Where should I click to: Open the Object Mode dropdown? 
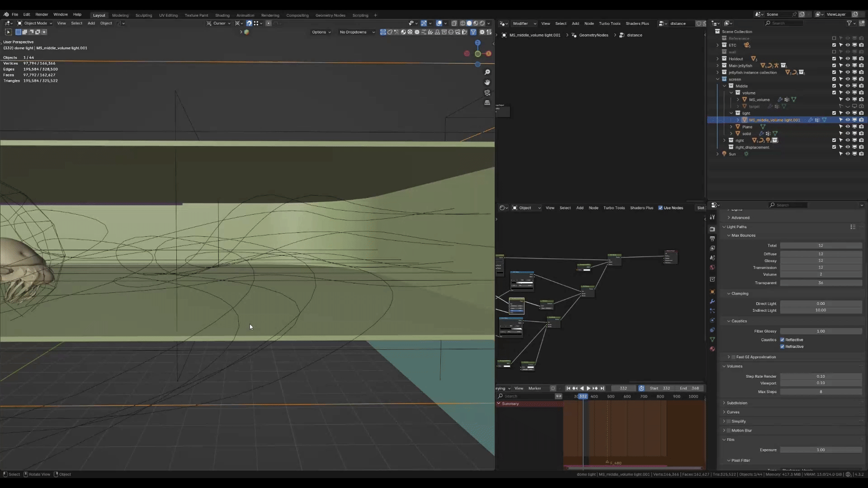(35, 23)
